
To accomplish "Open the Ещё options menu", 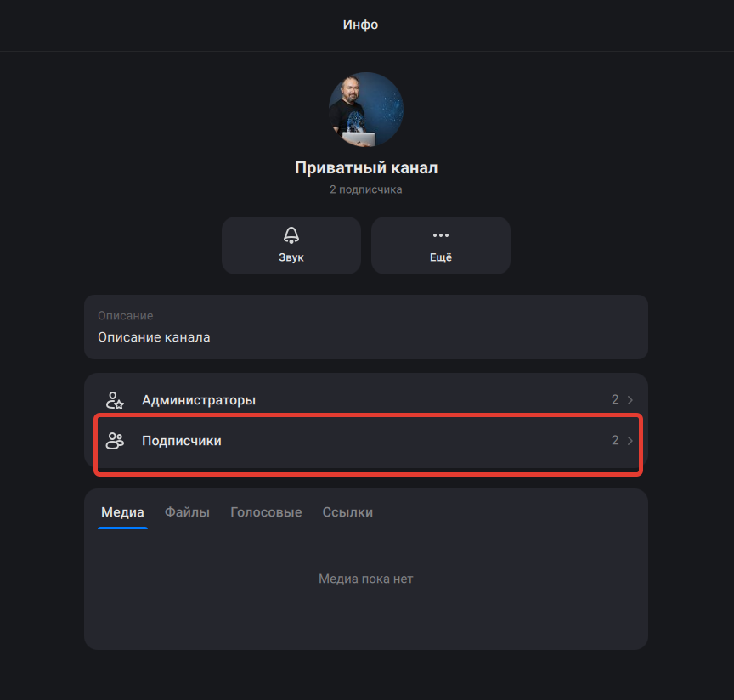I will coord(440,246).
